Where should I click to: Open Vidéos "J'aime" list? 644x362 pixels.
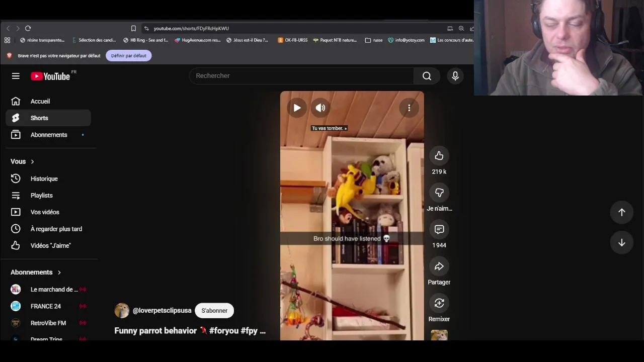coord(48,245)
